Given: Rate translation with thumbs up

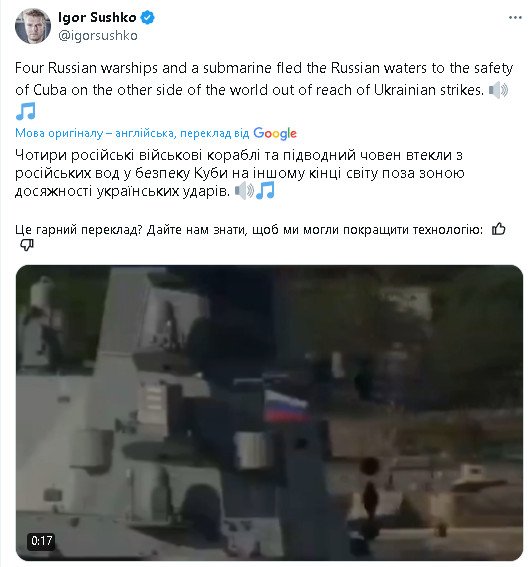Looking at the screenshot, I should click(499, 229).
